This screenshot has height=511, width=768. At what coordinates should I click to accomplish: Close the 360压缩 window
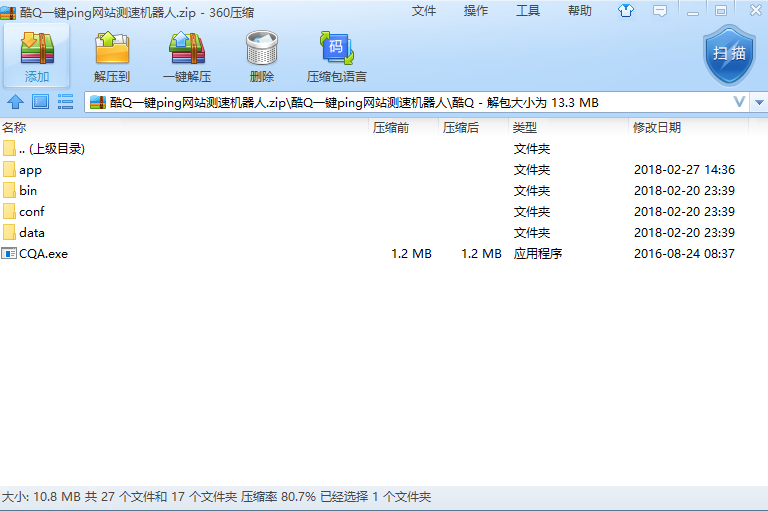(x=756, y=10)
